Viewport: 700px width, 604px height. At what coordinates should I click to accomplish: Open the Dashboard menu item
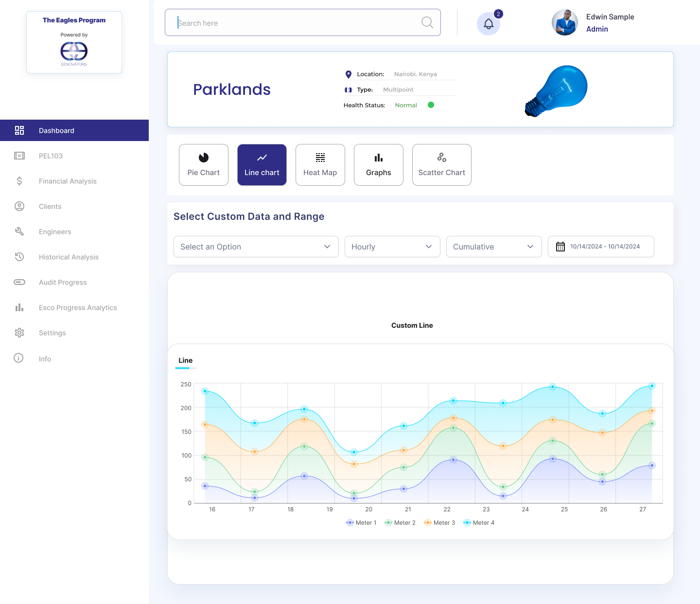pos(74,130)
